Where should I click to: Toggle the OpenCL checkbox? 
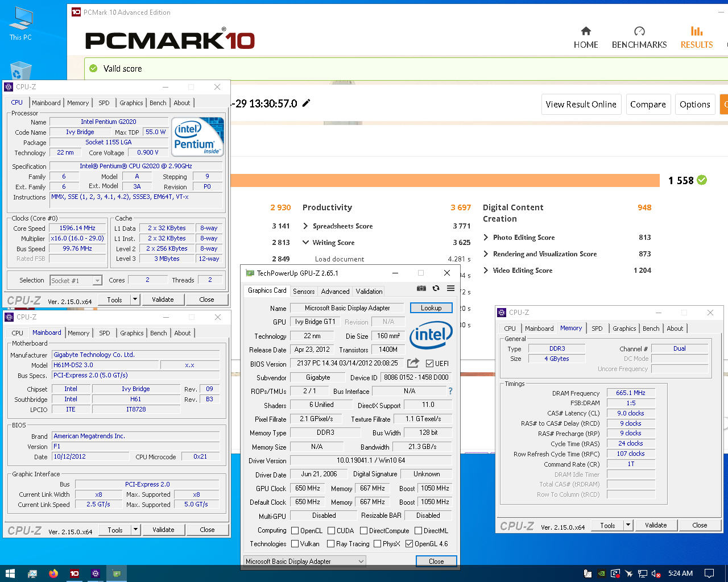click(x=295, y=530)
